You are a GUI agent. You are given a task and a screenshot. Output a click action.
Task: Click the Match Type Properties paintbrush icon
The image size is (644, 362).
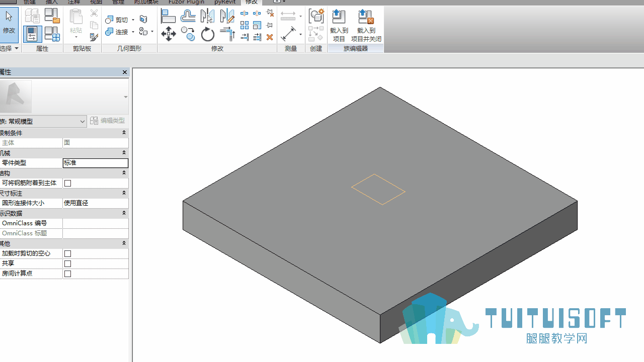click(94, 37)
